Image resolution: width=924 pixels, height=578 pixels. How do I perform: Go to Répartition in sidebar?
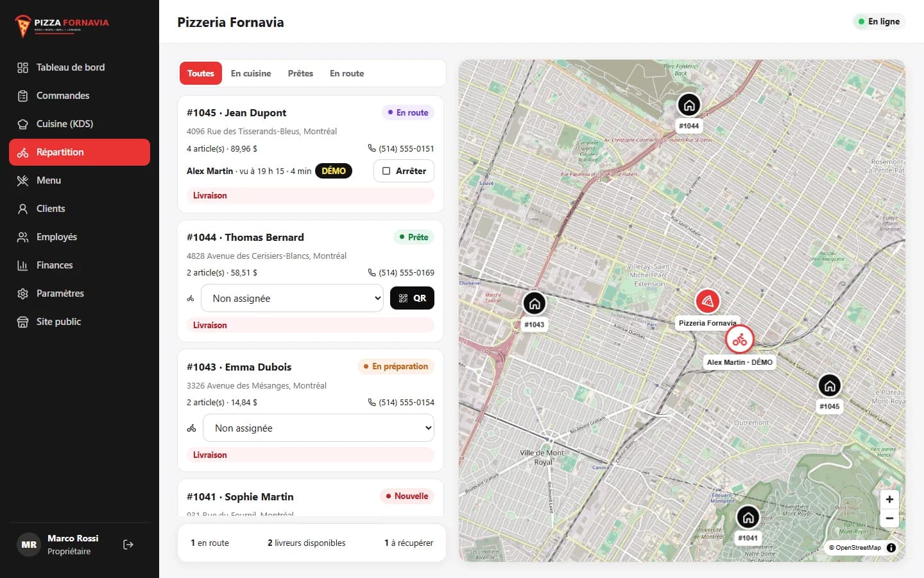click(x=80, y=152)
